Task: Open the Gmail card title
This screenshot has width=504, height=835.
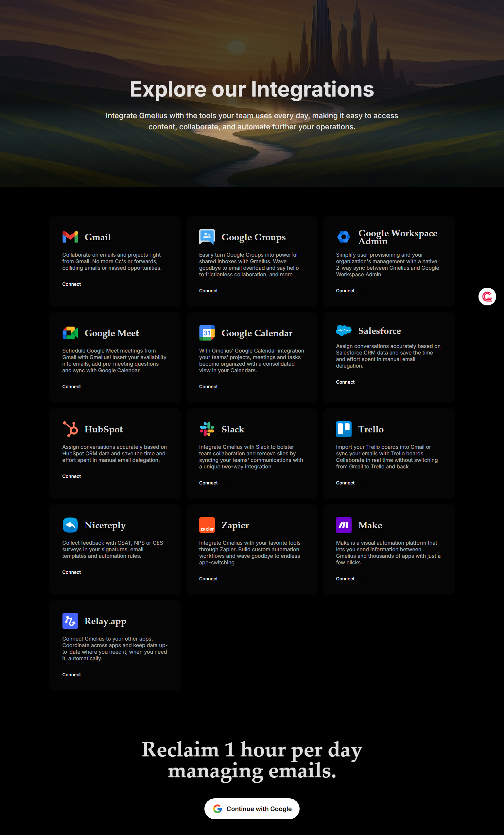Action: pyautogui.click(x=97, y=237)
